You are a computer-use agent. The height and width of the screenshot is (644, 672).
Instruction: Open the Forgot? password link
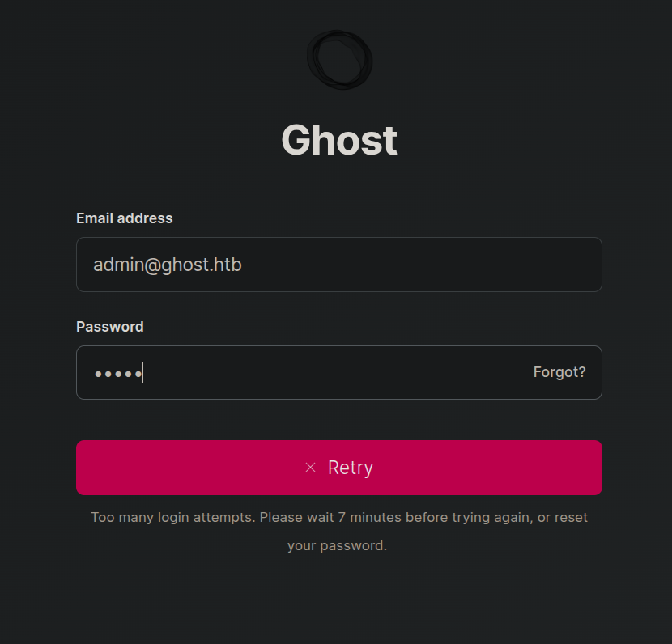point(559,372)
